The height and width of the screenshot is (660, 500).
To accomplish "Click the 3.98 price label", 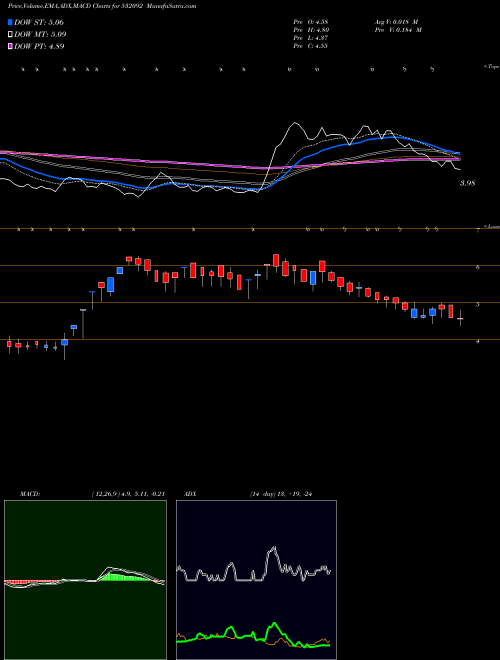I will [467, 183].
